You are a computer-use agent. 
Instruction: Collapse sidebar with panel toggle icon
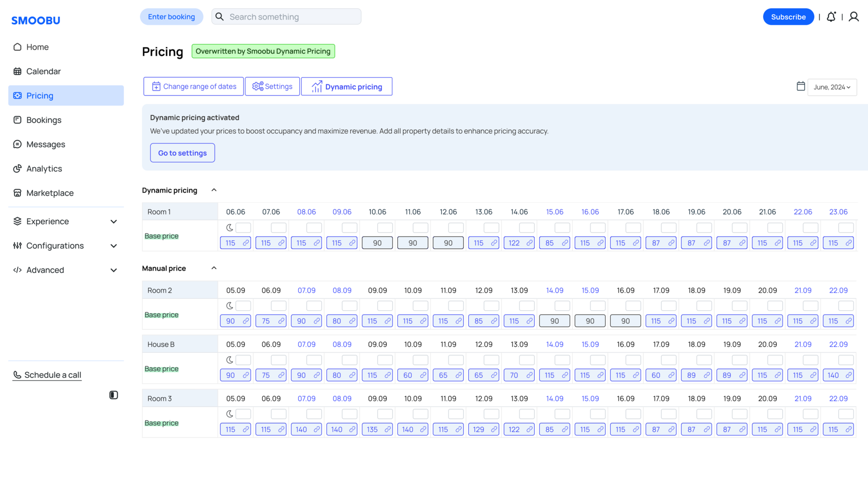tap(113, 395)
